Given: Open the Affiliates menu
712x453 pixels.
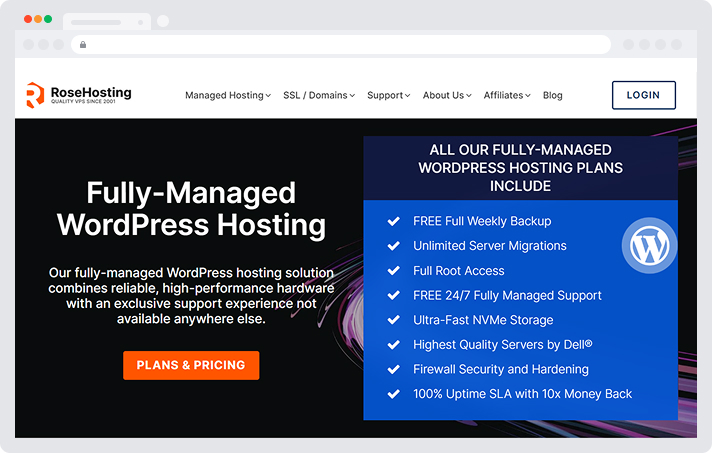Looking at the screenshot, I should click(507, 95).
